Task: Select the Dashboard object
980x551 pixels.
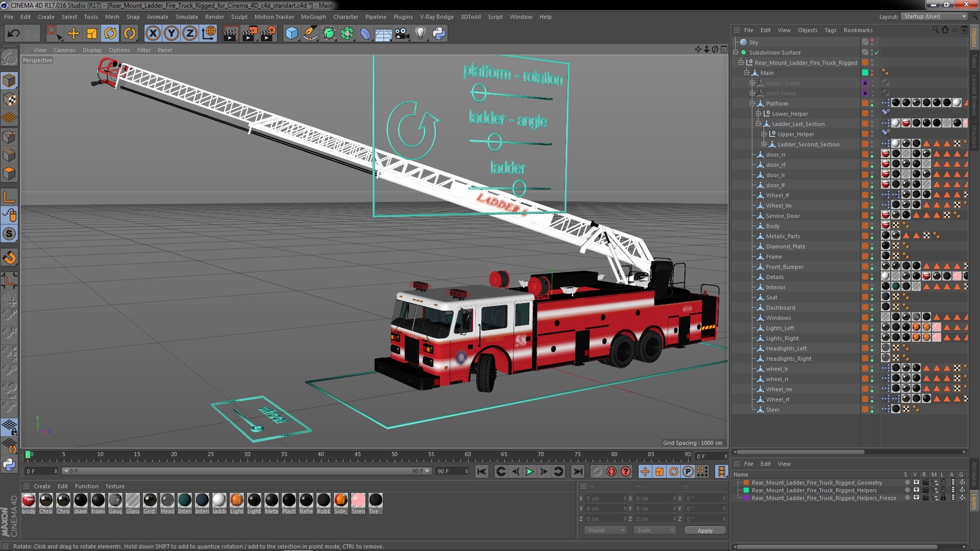Action: click(780, 308)
